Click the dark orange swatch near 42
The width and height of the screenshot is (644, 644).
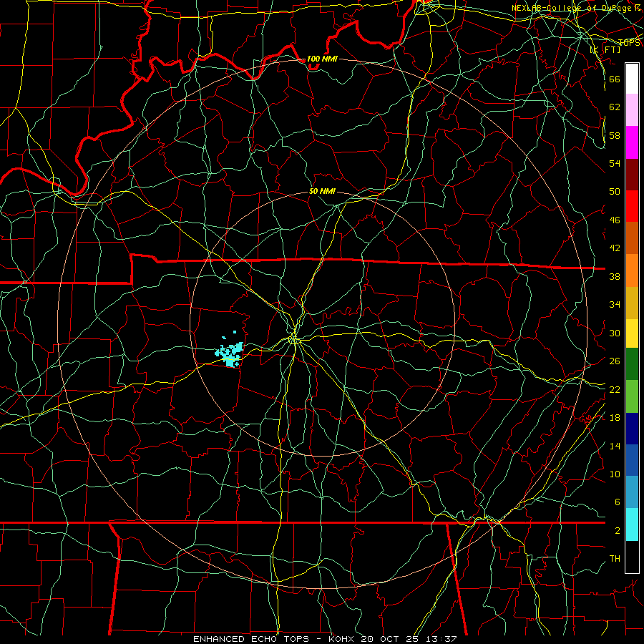pos(632,238)
